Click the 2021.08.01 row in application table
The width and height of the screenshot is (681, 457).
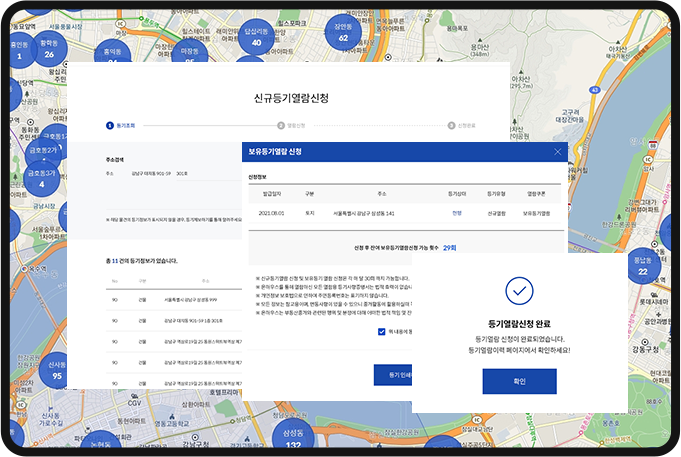tap(272, 213)
